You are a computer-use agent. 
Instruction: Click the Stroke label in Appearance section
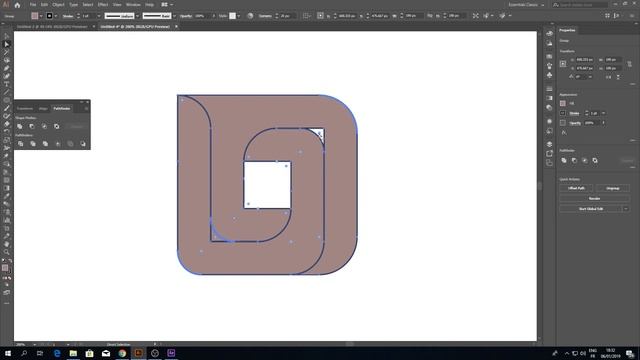pyautogui.click(x=574, y=113)
